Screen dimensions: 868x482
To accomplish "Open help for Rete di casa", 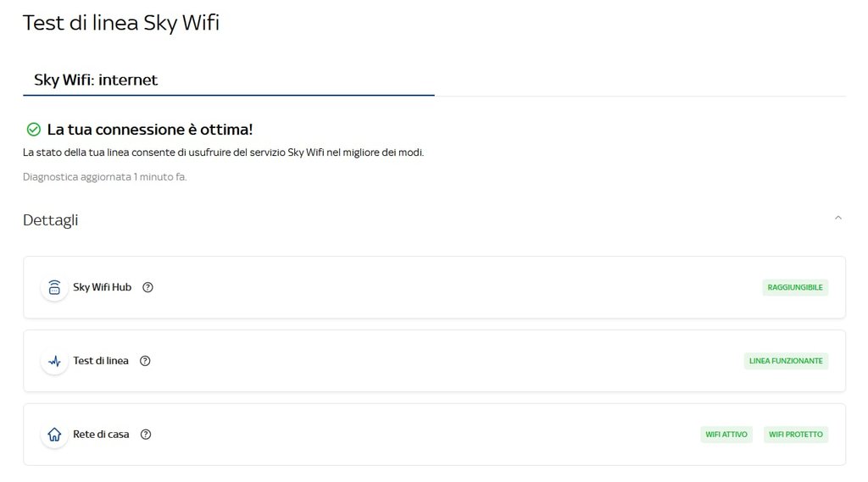I will tap(146, 435).
